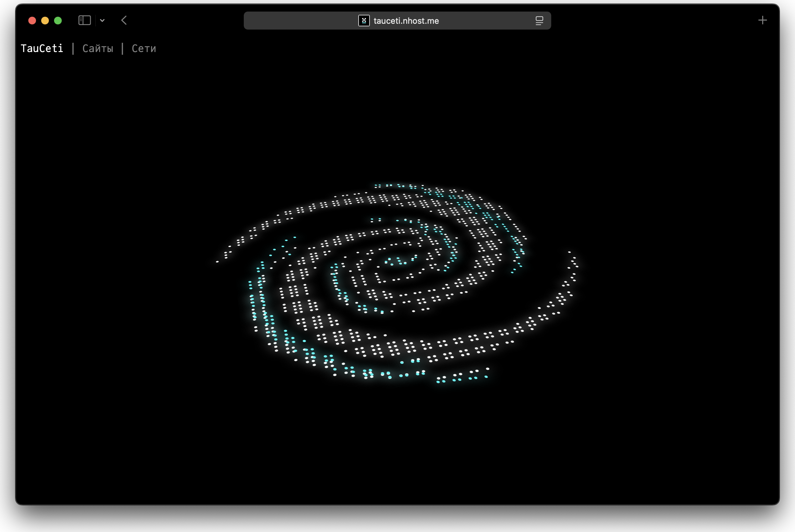Viewport: 795px width, 532px height.
Task: Open the TauCeti home link
Action: click(x=42, y=49)
